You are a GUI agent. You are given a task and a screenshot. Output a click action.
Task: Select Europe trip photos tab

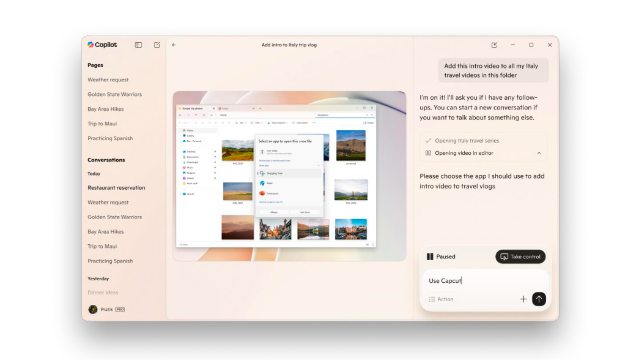click(x=196, y=108)
